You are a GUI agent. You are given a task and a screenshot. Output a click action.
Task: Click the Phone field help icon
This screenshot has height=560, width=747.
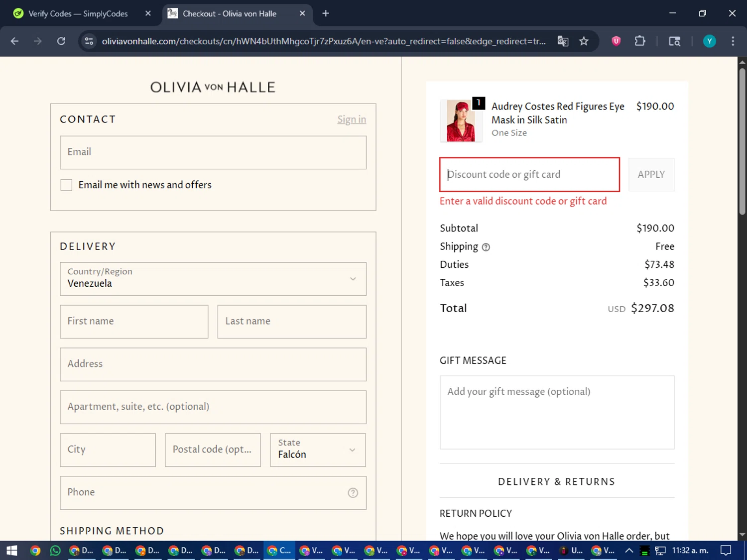353,493
